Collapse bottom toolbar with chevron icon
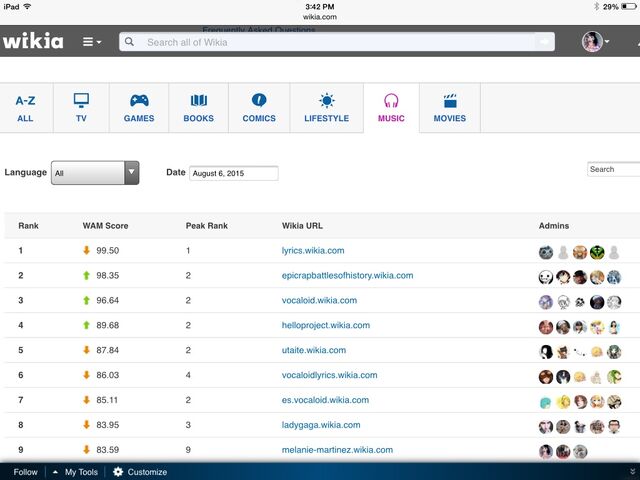Image resolution: width=640 pixels, height=480 pixels. tap(633, 472)
